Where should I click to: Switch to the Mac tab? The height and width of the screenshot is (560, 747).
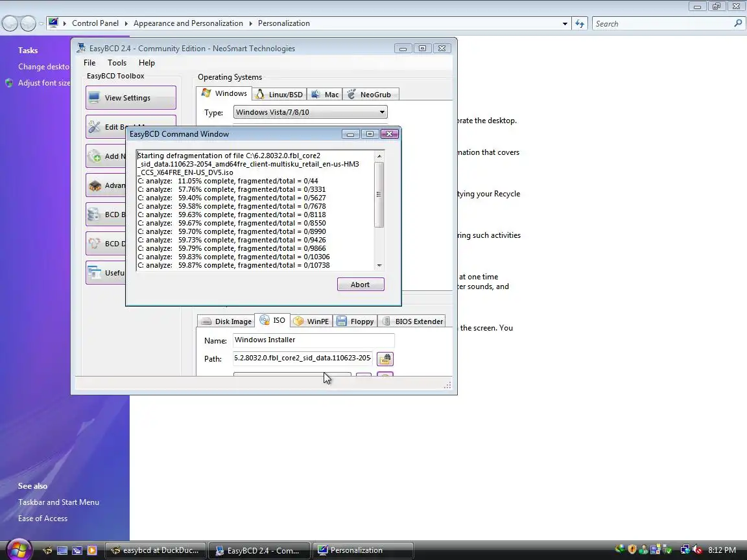coord(325,94)
